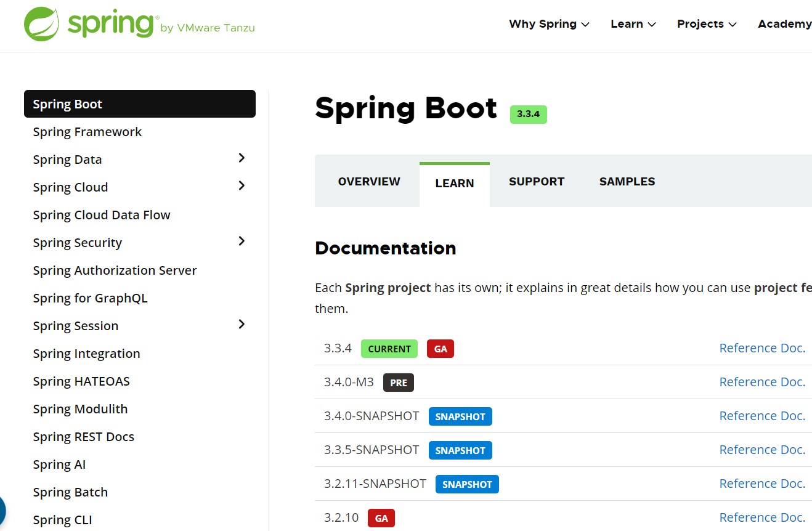Select the LEARN tab
Viewport: 812px width, 531px height.
coord(455,184)
